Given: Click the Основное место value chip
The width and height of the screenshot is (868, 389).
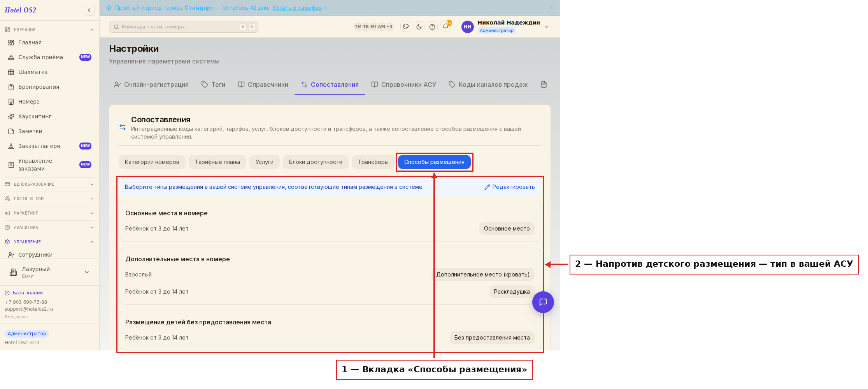Looking at the screenshot, I should (507, 229).
